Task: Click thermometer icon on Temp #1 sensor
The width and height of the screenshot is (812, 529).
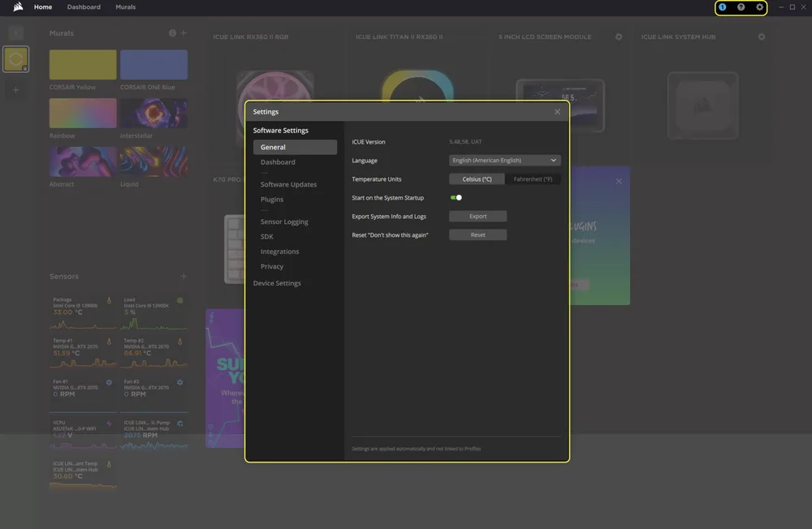Action: pyautogui.click(x=109, y=342)
